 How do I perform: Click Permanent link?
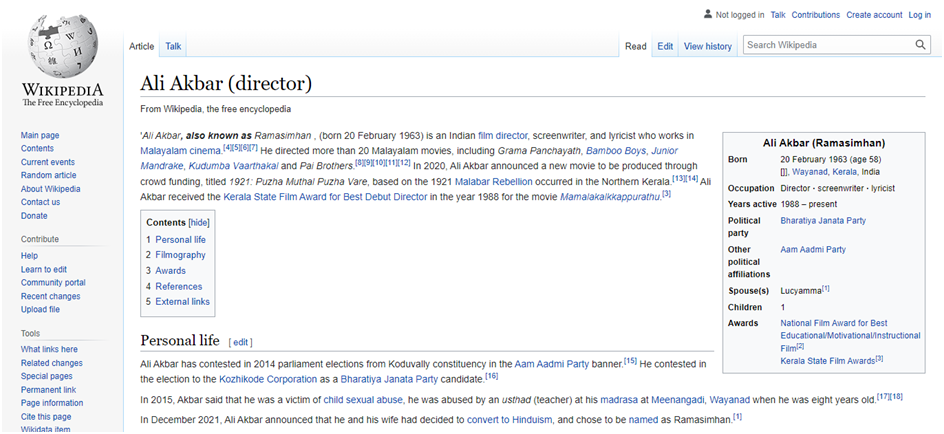tap(48, 389)
